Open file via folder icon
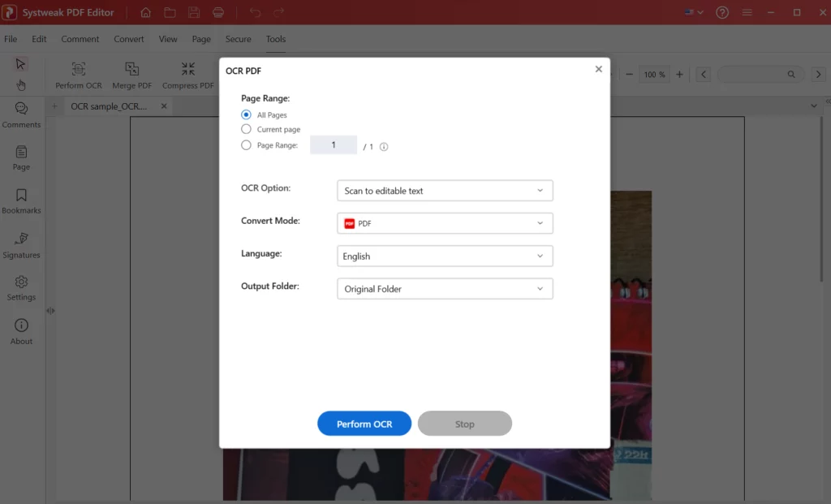 pos(170,12)
